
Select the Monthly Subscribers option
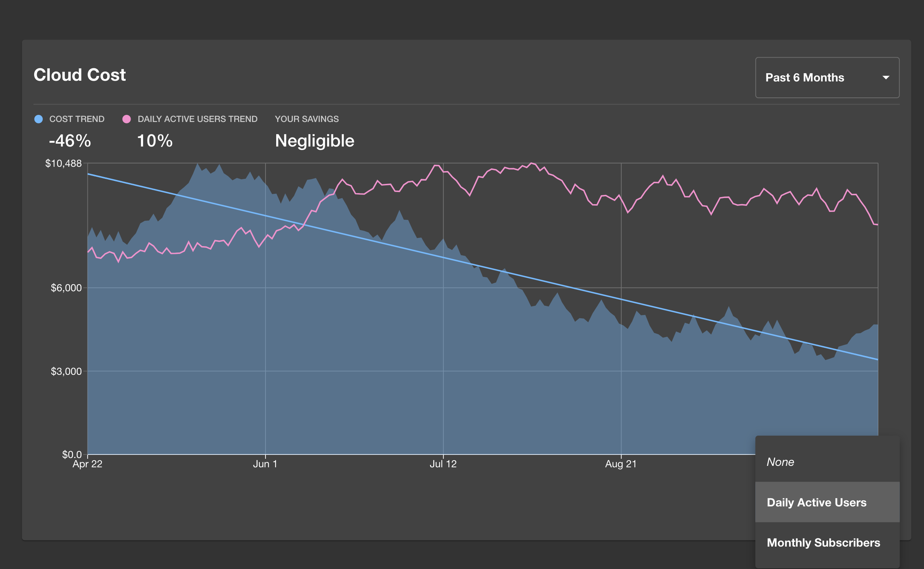(x=823, y=542)
